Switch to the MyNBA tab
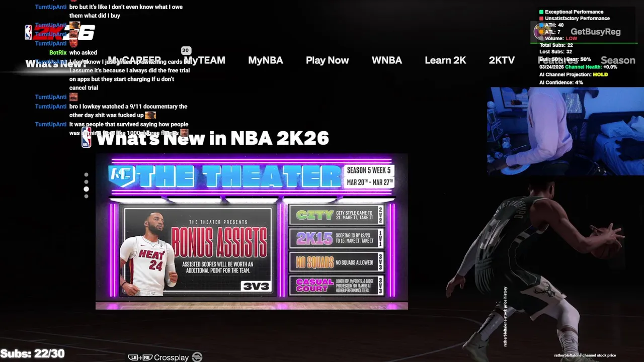Screen dimensions: 644x362 click(266, 60)
